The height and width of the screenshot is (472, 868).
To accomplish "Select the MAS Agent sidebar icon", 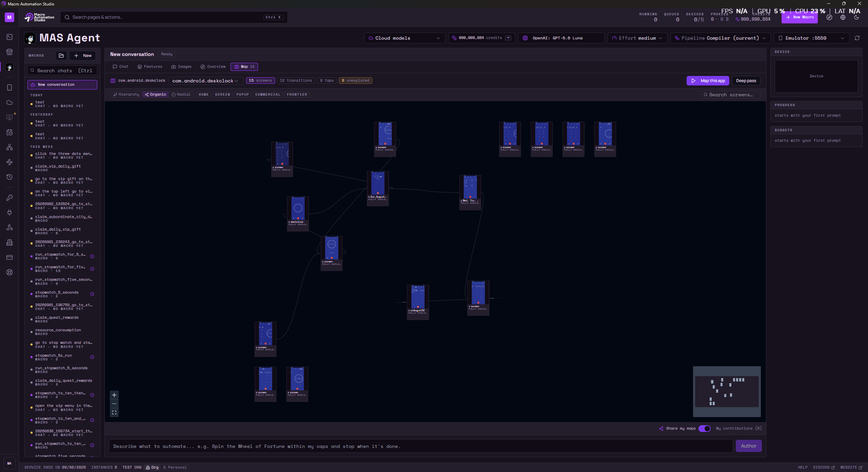I will coord(9,68).
